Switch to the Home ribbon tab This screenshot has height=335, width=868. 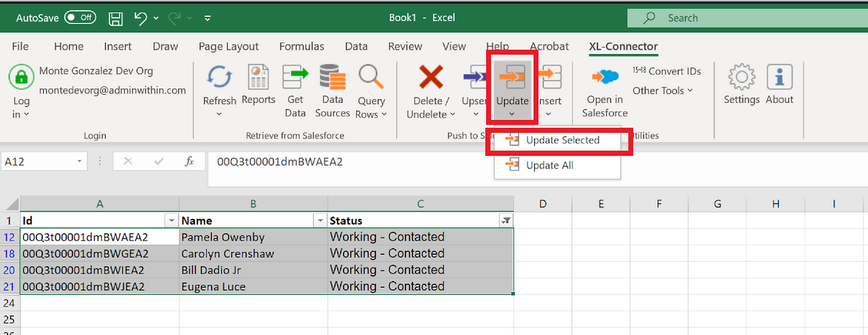pos(69,46)
